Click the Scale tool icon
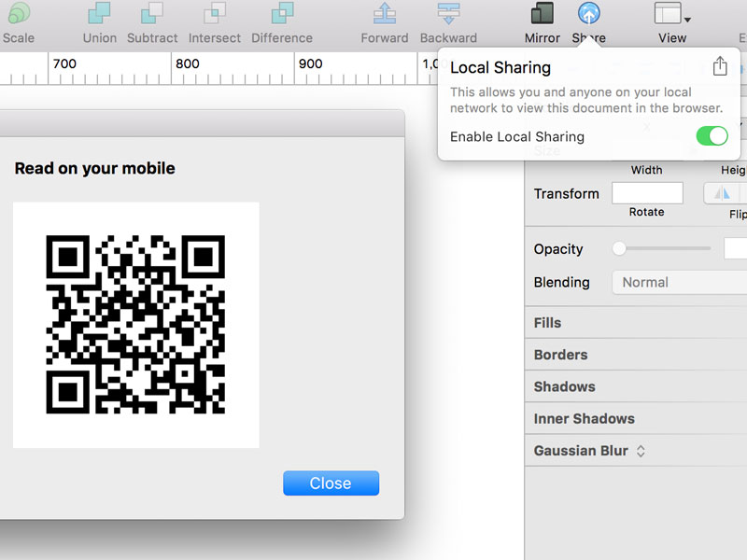The width and height of the screenshot is (747, 560). [19, 13]
